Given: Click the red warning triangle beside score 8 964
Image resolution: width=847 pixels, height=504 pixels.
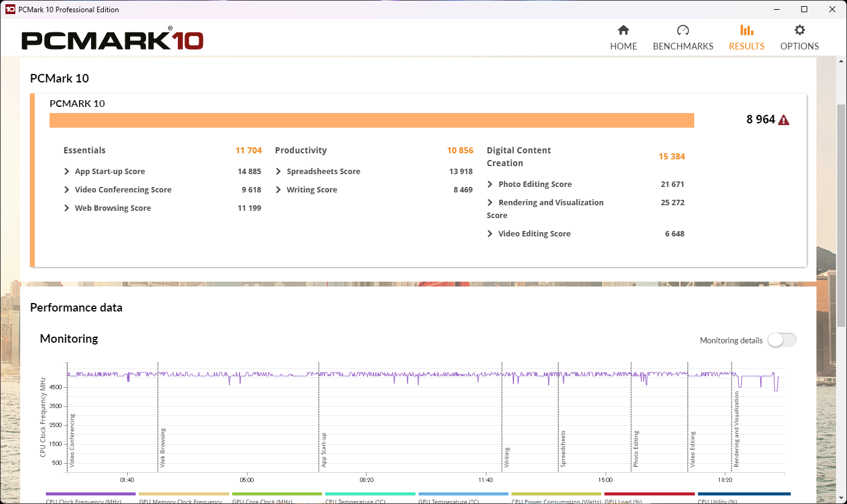Looking at the screenshot, I should tap(783, 120).
